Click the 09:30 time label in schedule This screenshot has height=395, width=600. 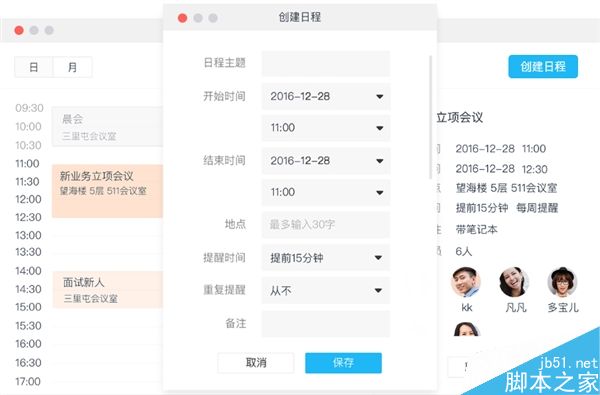tap(29, 108)
